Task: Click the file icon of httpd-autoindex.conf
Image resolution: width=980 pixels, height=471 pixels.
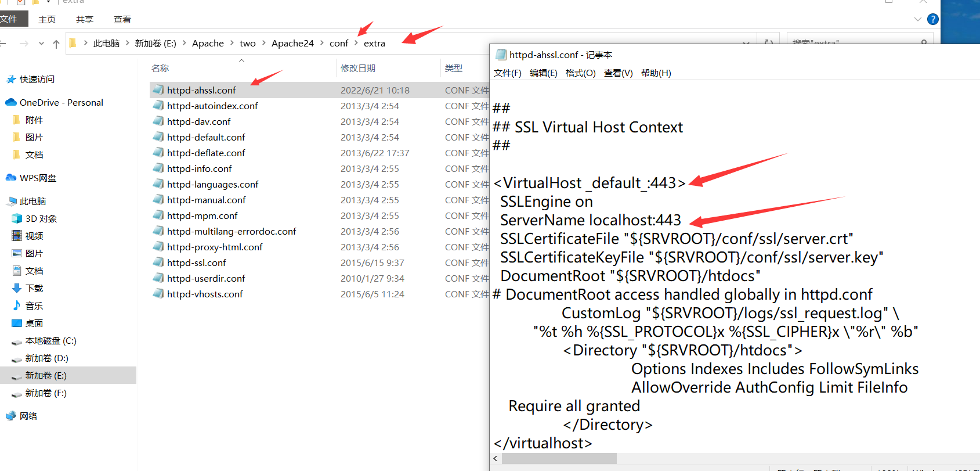Action: [x=158, y=106]
